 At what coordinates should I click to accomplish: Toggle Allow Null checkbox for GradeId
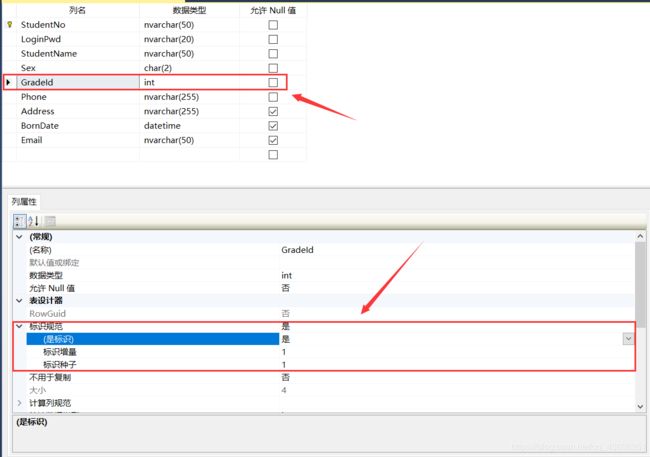(x=273, y=83)
